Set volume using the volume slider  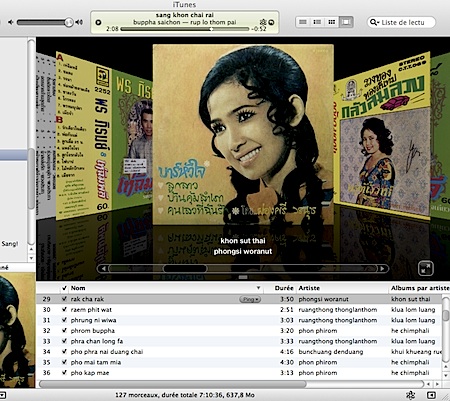(x=45, y=22)
